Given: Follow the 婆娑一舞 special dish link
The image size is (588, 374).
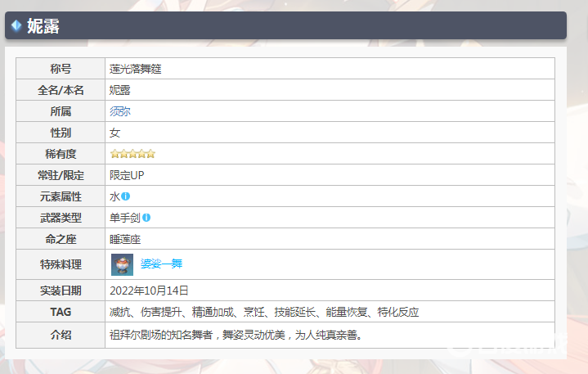Looking at the screenshot, I should coord(161,264).
